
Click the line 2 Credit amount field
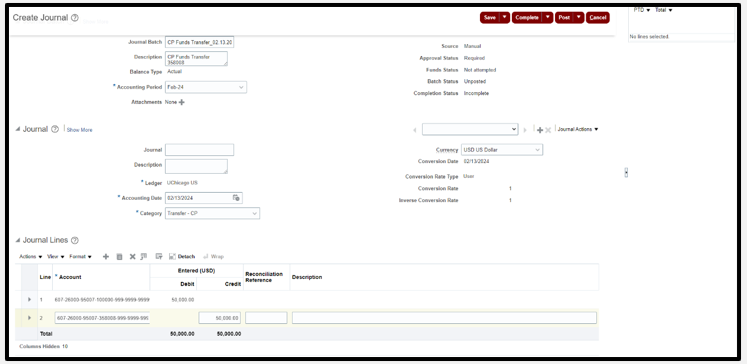(220, 318)
